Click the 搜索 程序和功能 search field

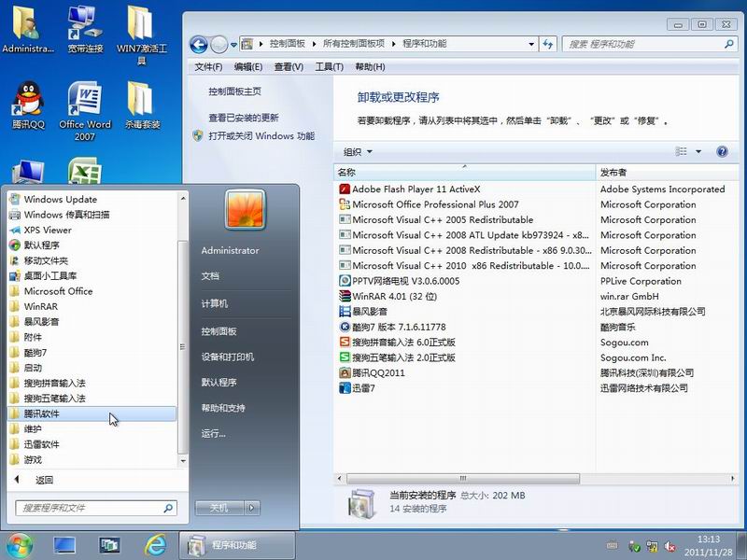pos(649,44)
